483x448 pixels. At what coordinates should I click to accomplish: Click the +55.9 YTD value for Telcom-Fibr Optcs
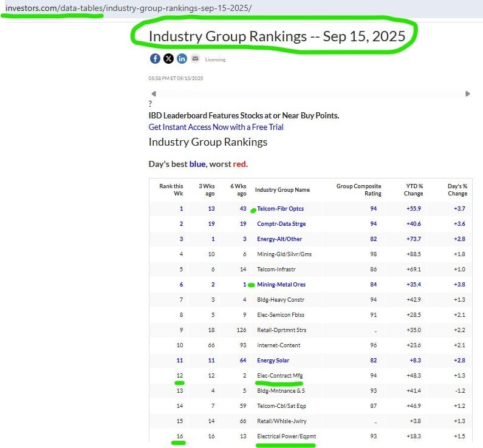(413, 209)
